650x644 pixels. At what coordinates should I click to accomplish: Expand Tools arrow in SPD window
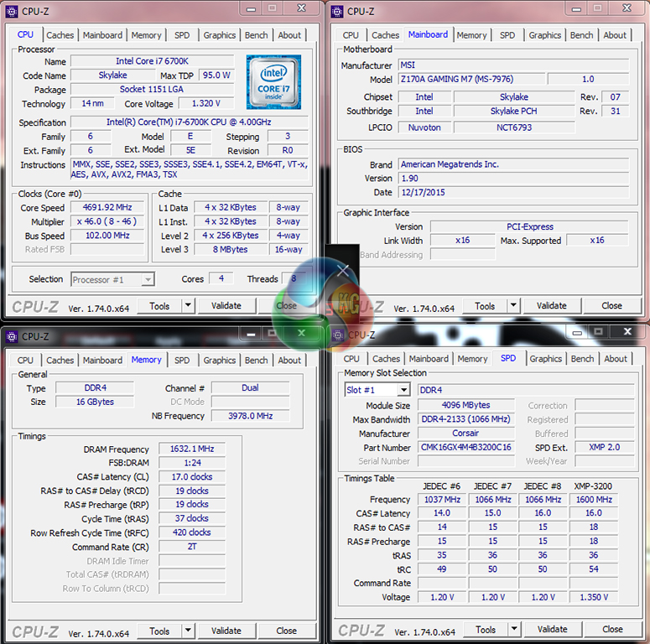[514, 630]
